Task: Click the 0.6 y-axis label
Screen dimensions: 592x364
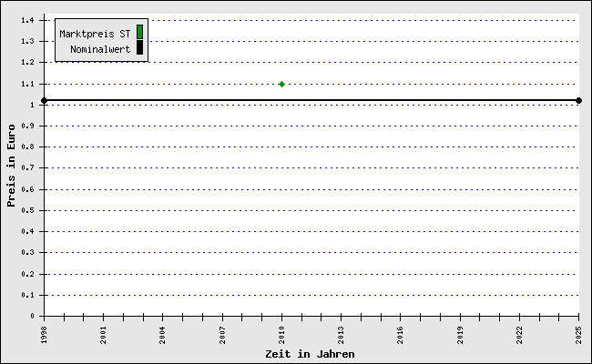Action: click(x=27, y=189)
